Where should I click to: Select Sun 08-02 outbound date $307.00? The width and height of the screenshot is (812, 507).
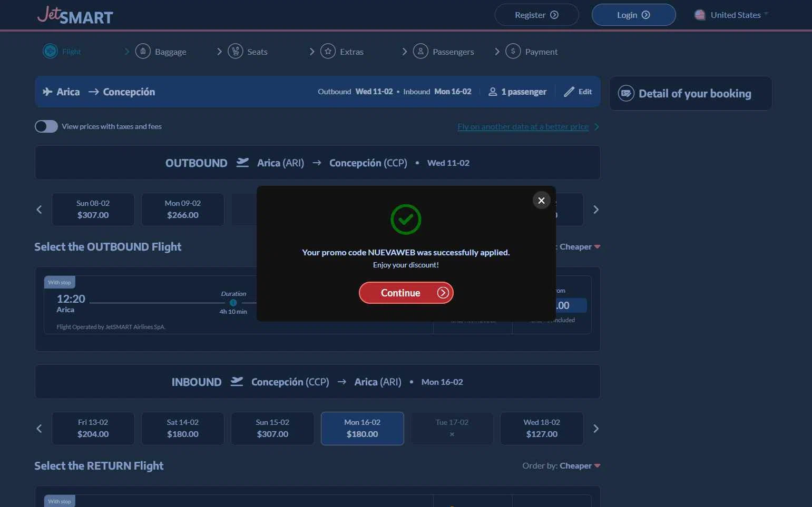pos(93,210)
